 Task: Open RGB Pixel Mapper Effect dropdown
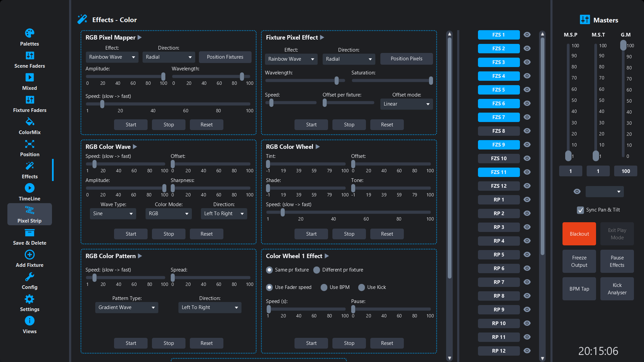pos(112,57)
